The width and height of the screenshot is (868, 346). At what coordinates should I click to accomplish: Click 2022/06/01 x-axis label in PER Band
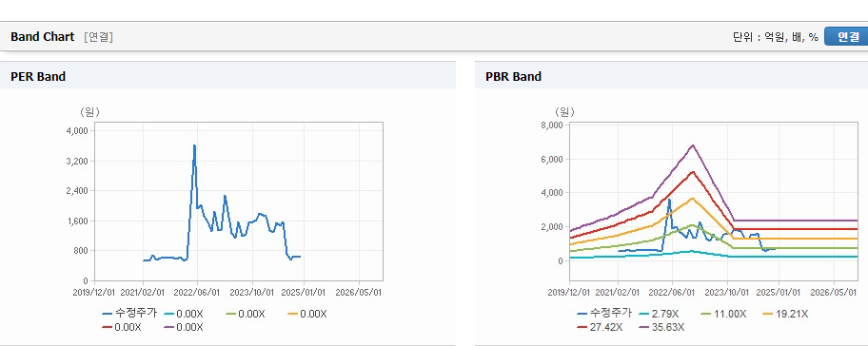(x=197, y=292)
